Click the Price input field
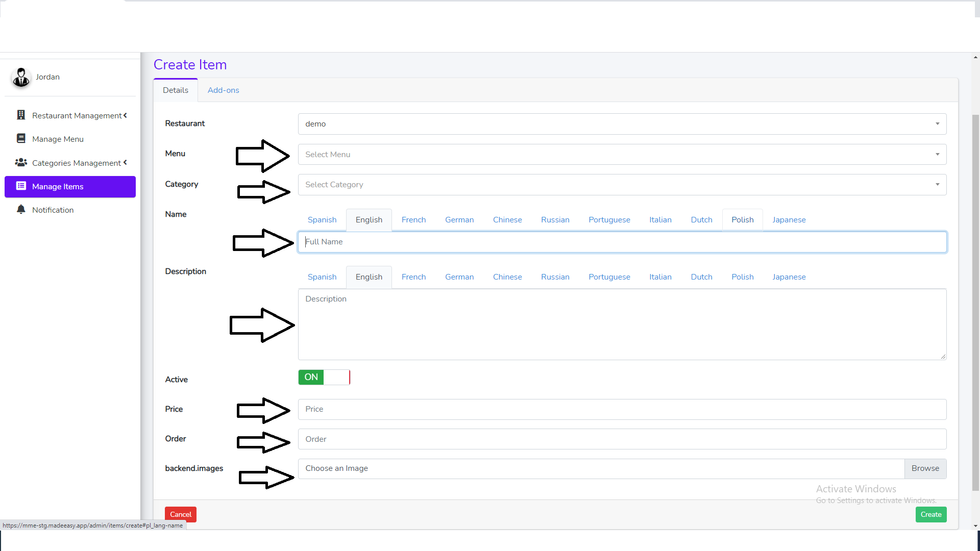This screenshot has width=980, height=551. point(622,409)
